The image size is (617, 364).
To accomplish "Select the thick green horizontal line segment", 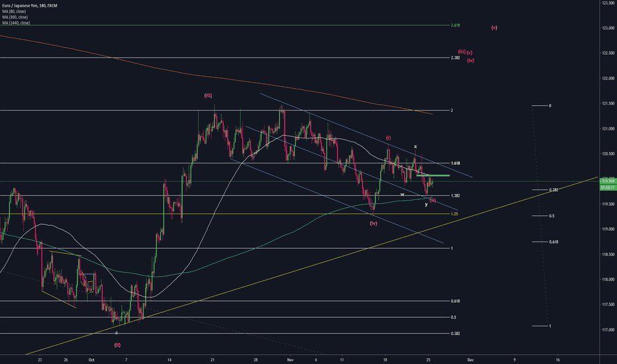I will [433, 175].
